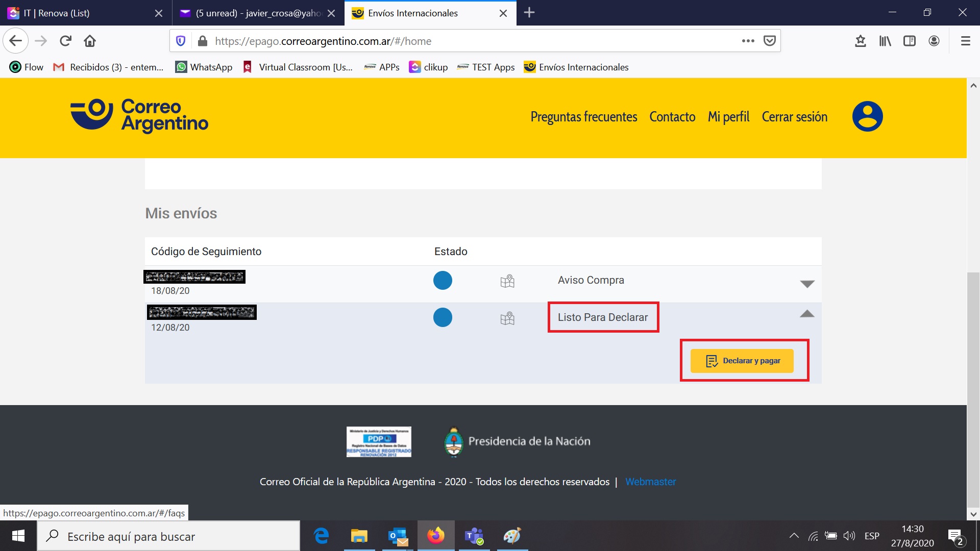Image resolution: width=980 pixels, height=551 pixels.
Task: Open the WhatsApp bookmark
Action: coord(203,67)
